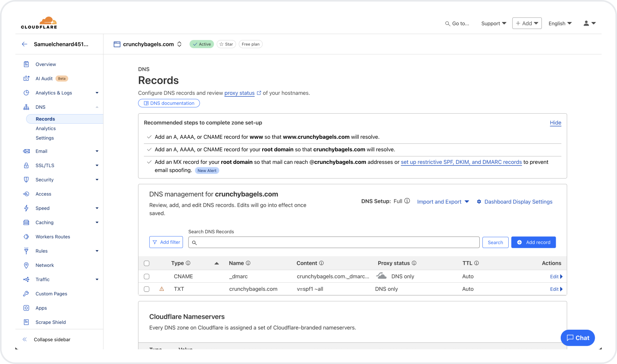Viewport: 617px width, 364px height.
Task: Click the SSL/TLS padlock icon
Action: [x=26, y=165]
